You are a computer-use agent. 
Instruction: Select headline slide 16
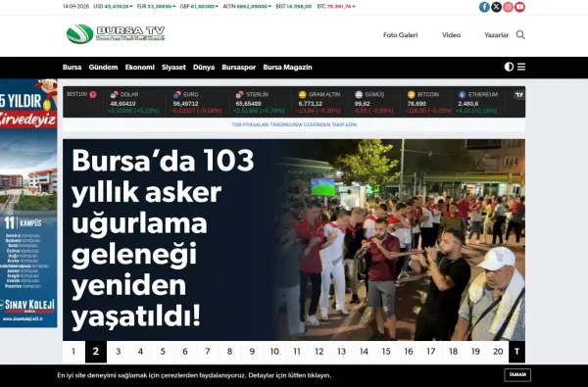point(409,352)
